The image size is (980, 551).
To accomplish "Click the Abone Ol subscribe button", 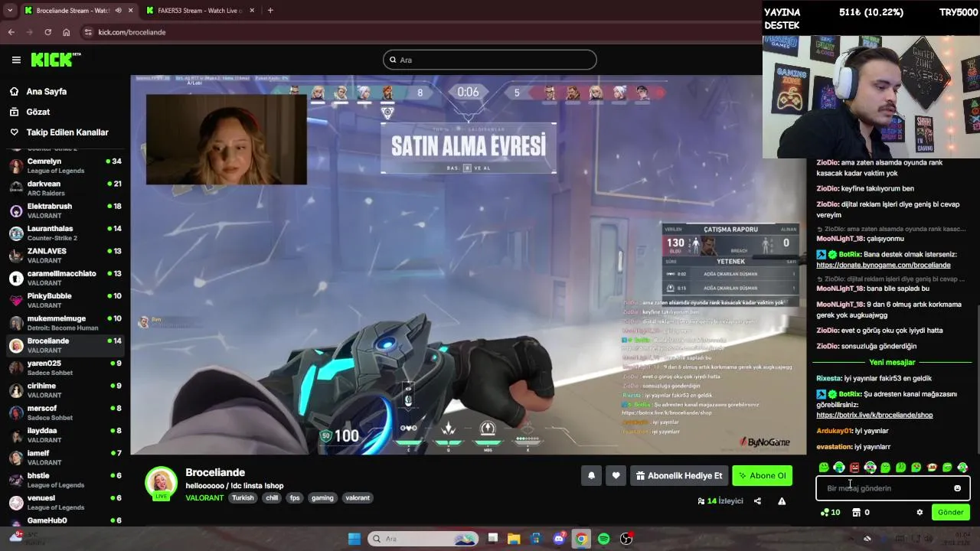I will click(x=761, y=475).
